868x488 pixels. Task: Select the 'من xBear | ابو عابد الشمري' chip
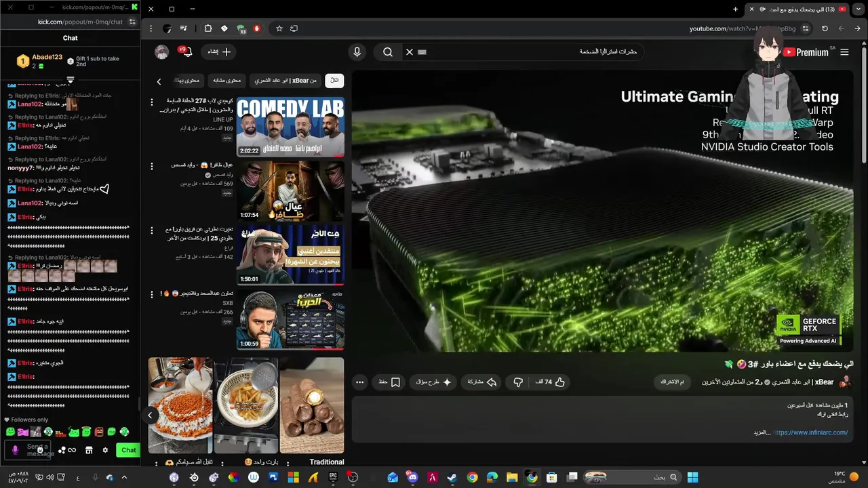point(285,80)
